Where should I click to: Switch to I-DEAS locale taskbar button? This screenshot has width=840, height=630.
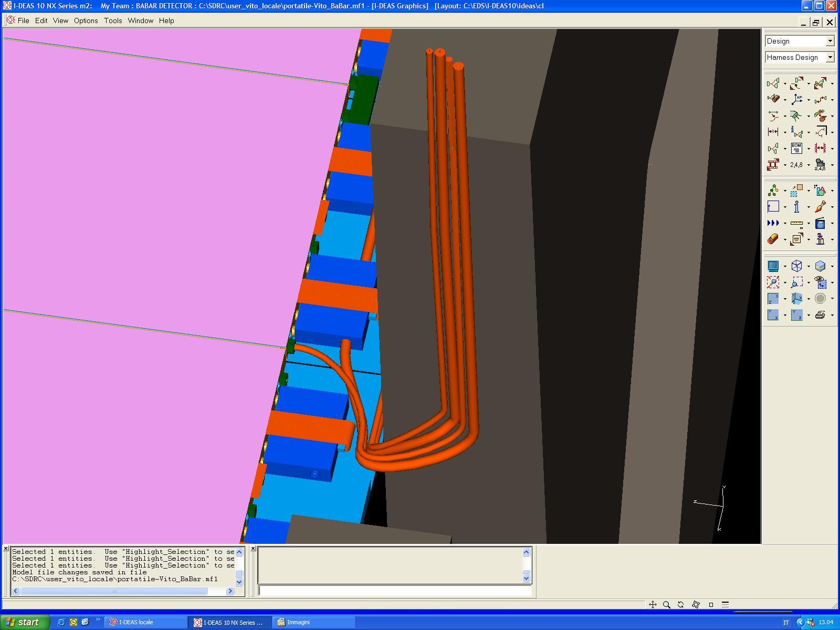pyautogui.click(x=145, y=622)
